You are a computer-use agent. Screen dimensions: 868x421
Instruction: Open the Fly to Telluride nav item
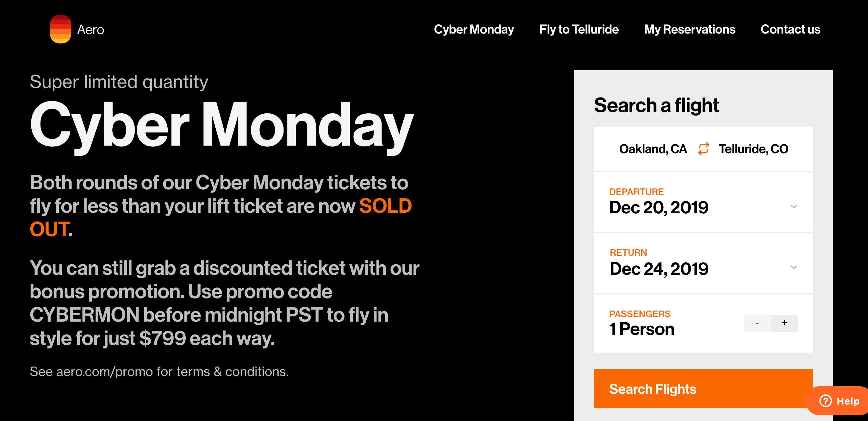pos(579,29)
